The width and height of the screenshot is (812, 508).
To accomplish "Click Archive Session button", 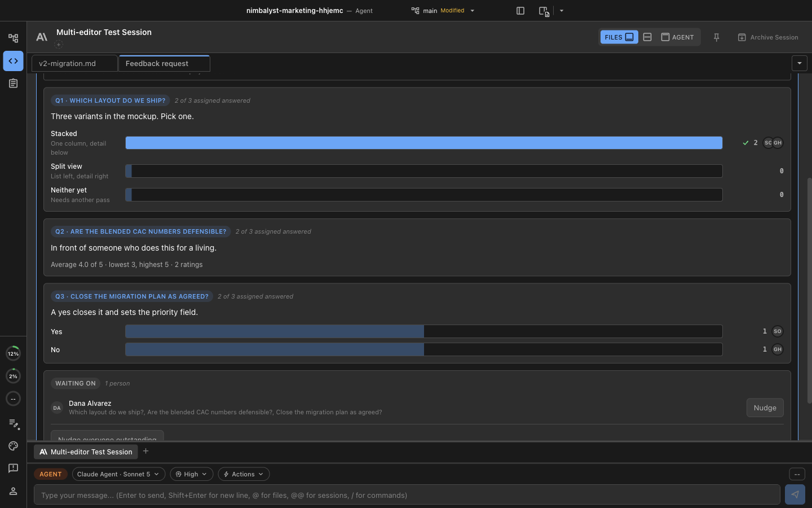I will coord(768,37).
